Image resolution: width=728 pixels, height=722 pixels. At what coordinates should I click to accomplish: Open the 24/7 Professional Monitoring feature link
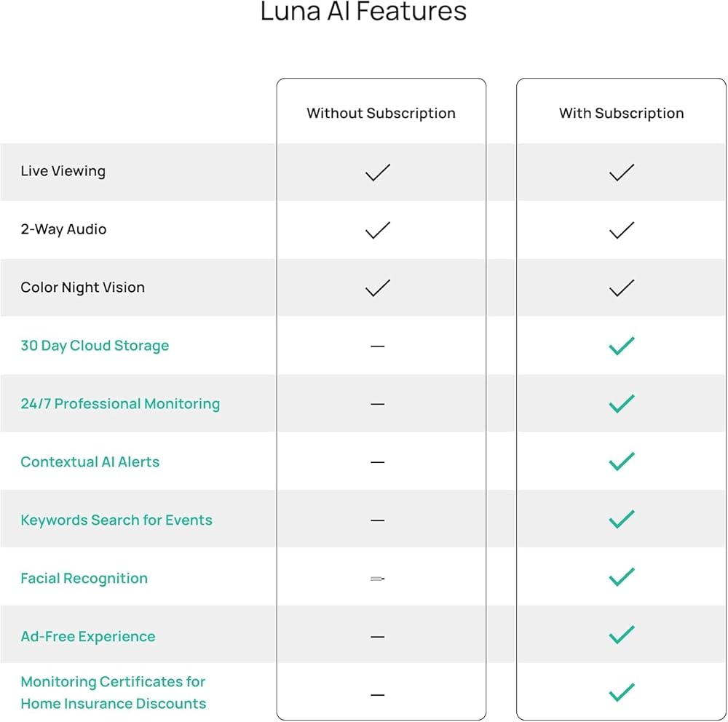click(x=120, y=404)
